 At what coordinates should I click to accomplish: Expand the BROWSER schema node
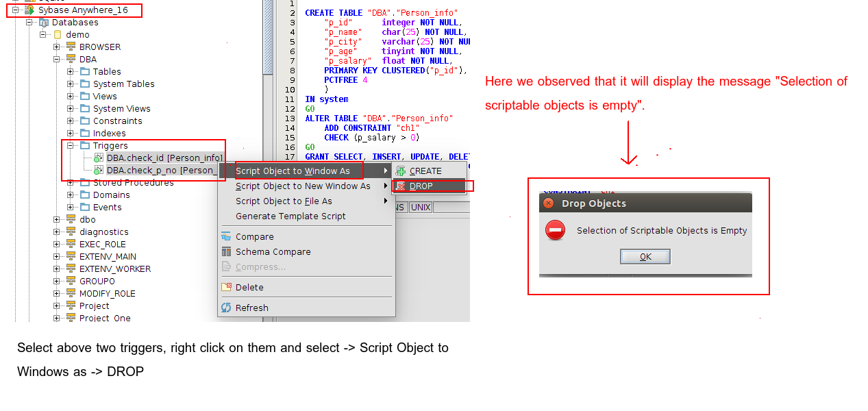(57, 47)
